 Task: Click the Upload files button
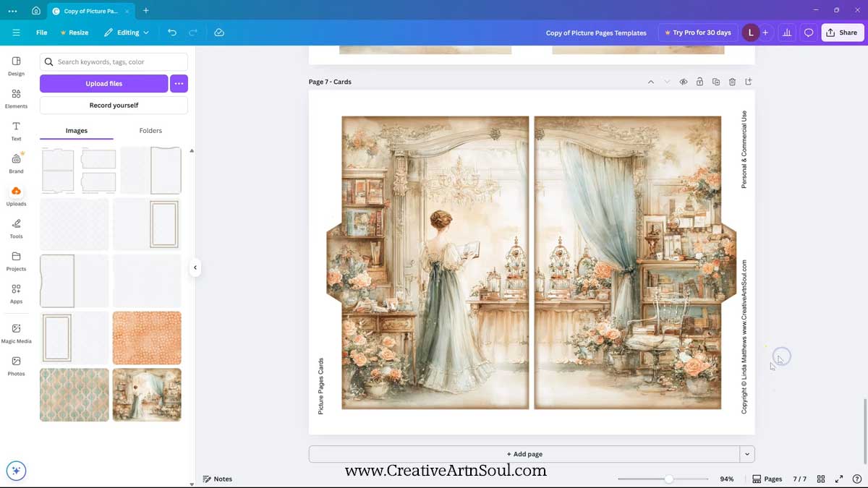point(103,83)
